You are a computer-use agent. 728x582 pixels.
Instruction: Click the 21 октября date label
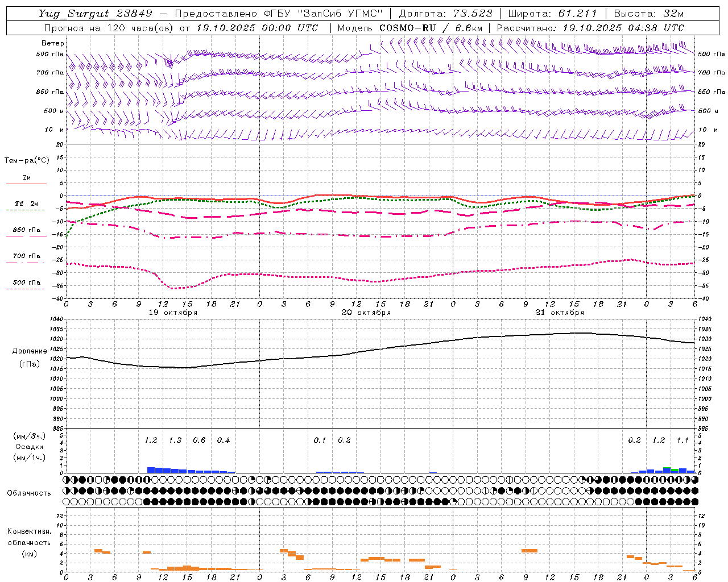[560, 313]
